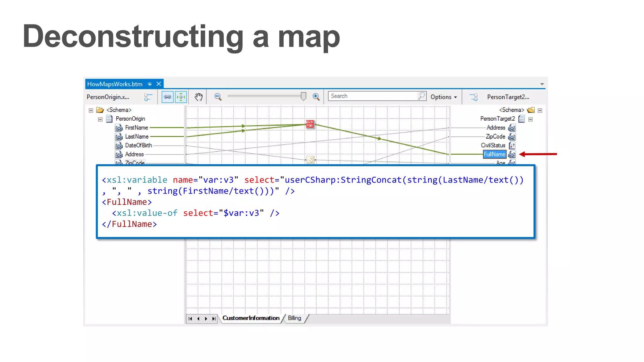Go to next map page tab
This screenshot has height=362, width=644.
(206, 319)
